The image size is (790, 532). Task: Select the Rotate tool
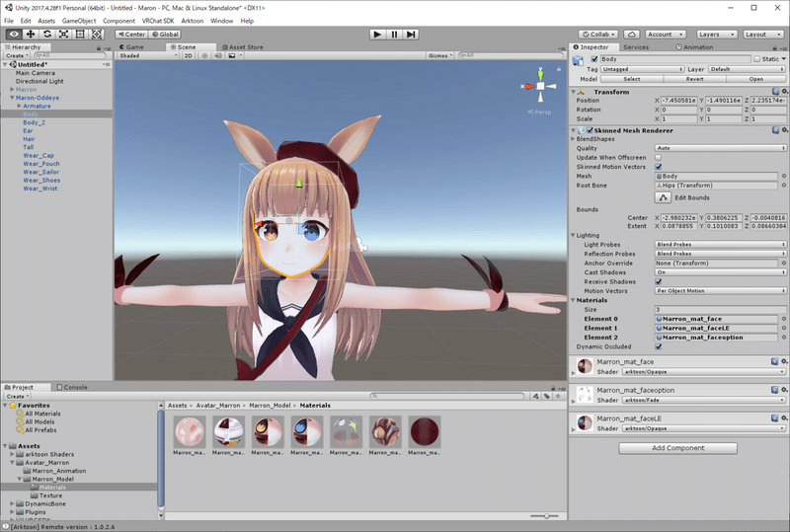47,35
